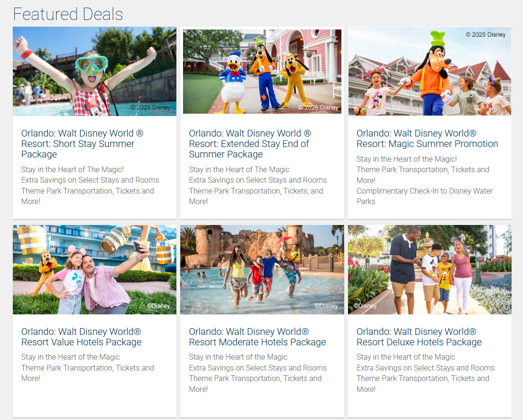This screenshot has height=420, width=523.
Task: Select 'Extra Savings on Select Stays and Rooms' in Short Stay card
Action: 90,180
